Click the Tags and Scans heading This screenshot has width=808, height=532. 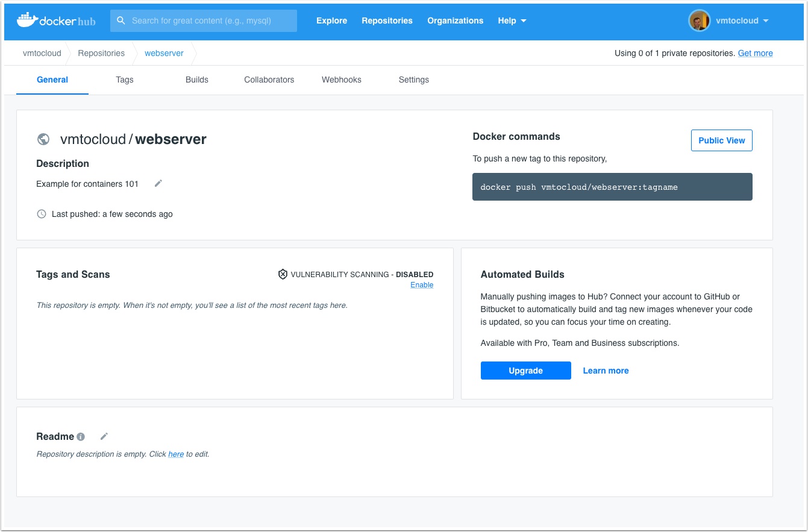pos(73,274)
